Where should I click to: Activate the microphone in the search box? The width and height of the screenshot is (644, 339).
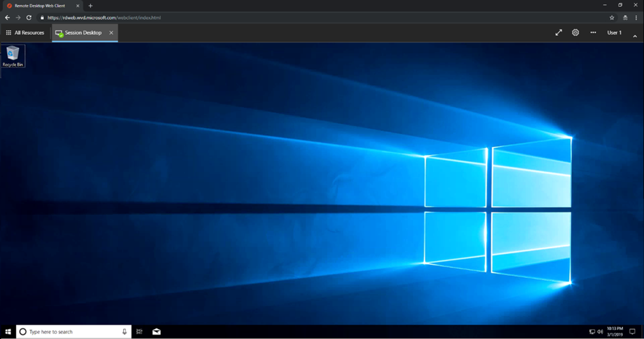(124, 332)
